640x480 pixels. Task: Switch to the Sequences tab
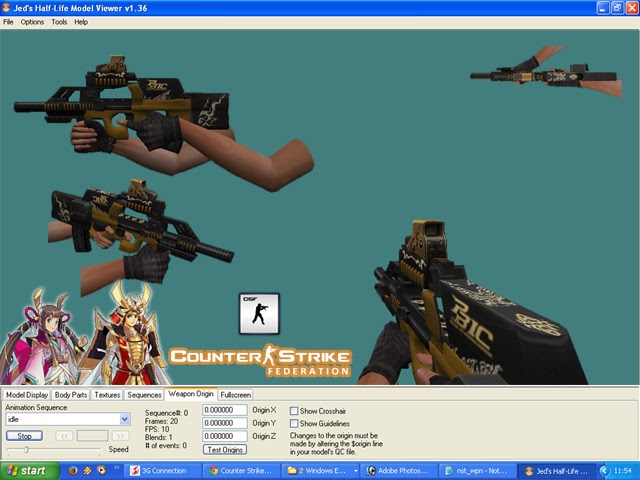pyautogui.click(x=144, y=395)
